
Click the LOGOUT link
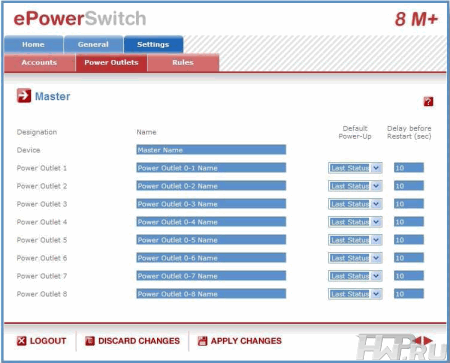(48, 341)
